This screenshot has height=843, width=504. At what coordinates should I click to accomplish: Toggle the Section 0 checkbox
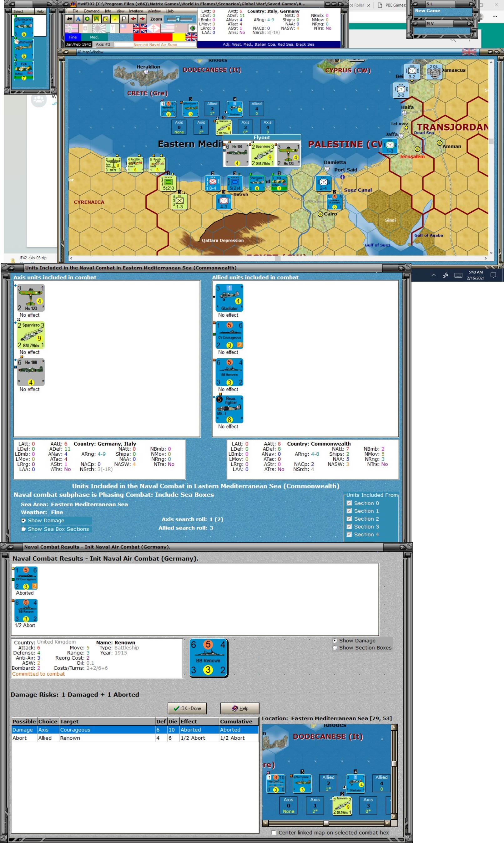[x=349, y=503]
